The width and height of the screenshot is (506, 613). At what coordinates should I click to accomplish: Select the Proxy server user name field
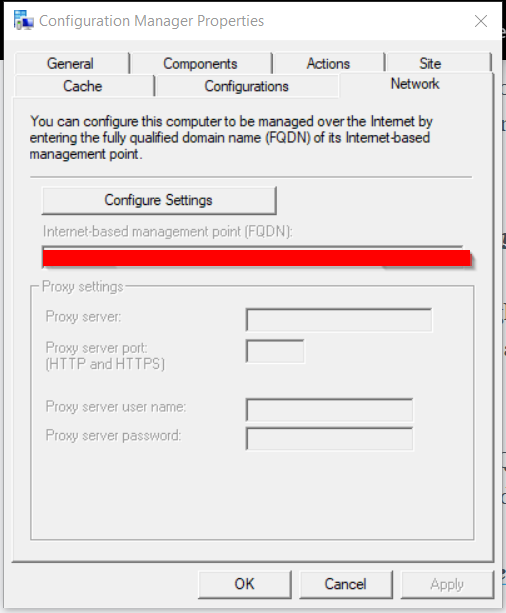pyautogui.click(x=329, y=410)
